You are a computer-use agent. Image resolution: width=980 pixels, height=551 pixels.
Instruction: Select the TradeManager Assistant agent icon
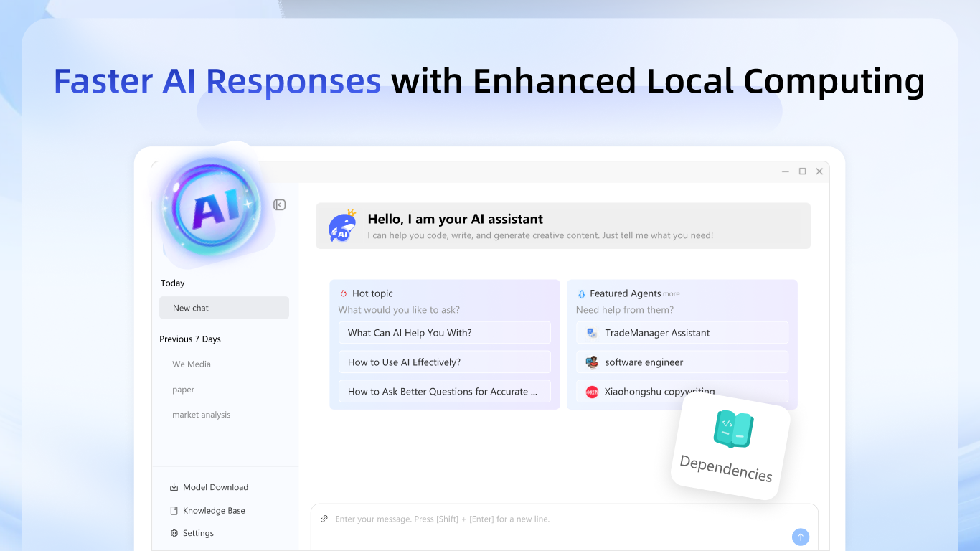(590, 332)
